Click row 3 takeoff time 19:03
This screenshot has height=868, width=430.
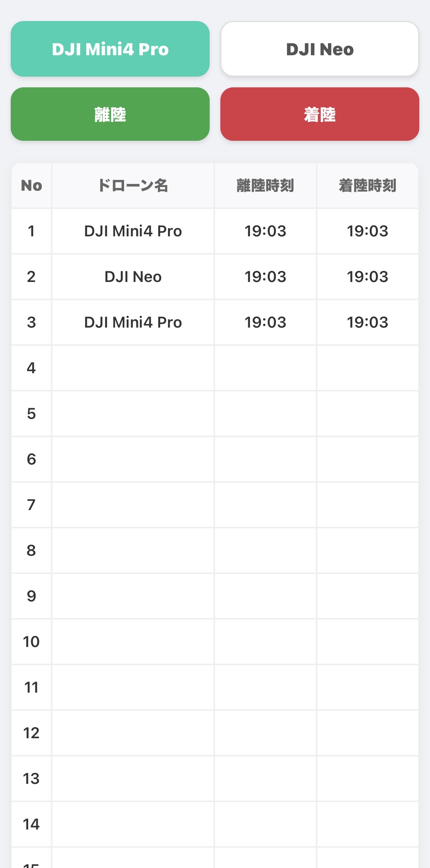click(x=265, y=322)
